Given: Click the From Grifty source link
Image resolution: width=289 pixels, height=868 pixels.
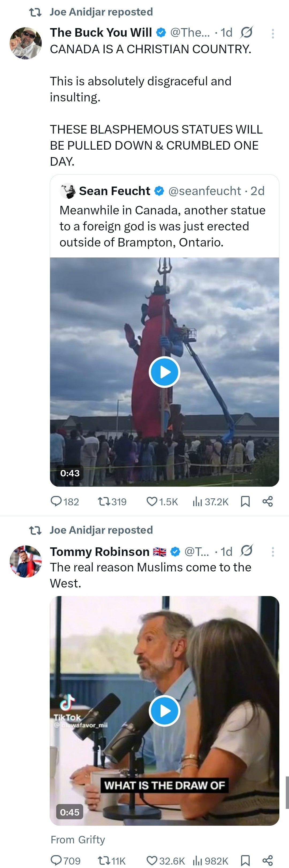Looking at the screenshot, I should coord(78,839).
